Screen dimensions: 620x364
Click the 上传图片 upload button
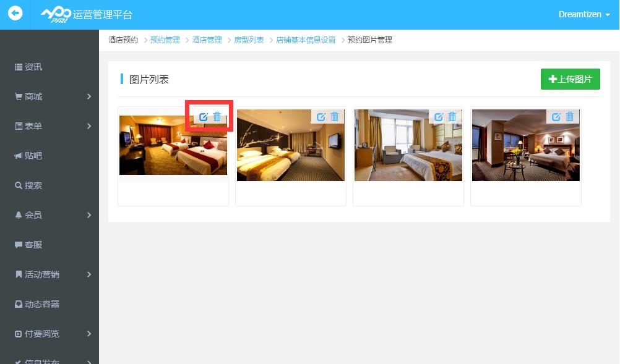(x=570, y=79)
